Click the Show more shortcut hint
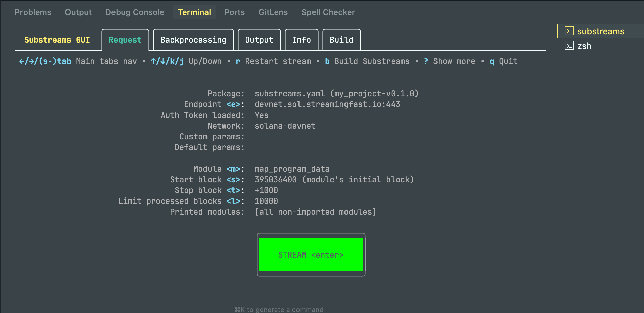Image resolution: width=644 pixels, height=313 pixels. [450, 61]
